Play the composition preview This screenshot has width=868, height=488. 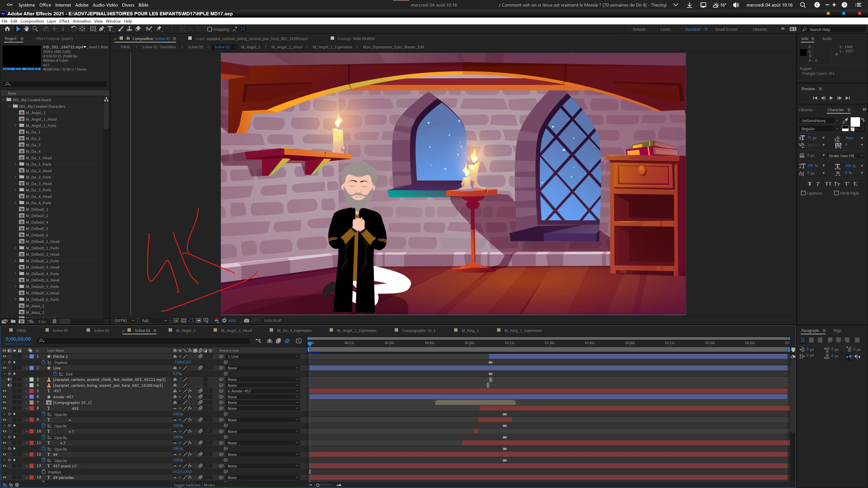831,98
